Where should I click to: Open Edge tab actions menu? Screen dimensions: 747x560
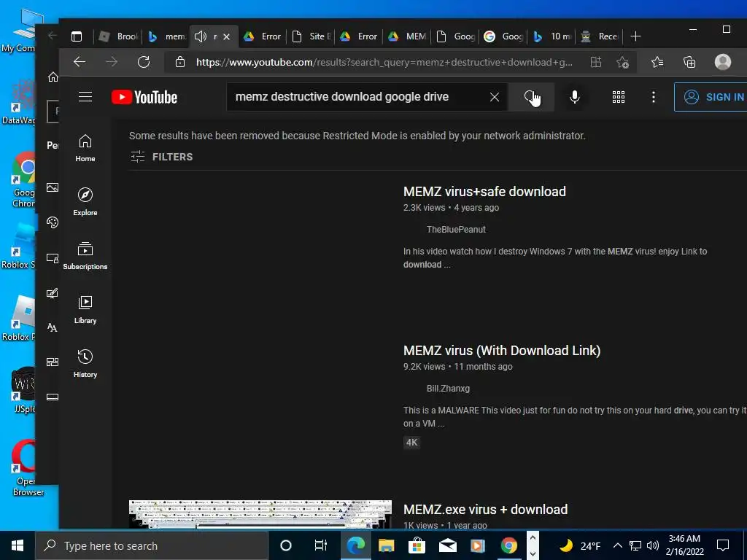pyautogui.click(x=76, y=36)
